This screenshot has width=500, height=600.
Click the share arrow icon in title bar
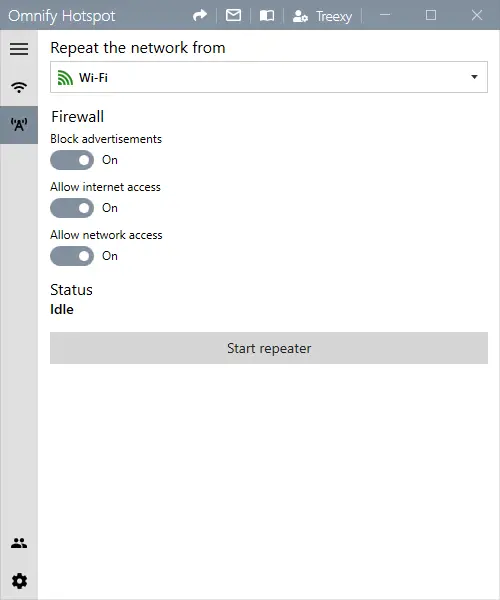[x=200, y=15]
